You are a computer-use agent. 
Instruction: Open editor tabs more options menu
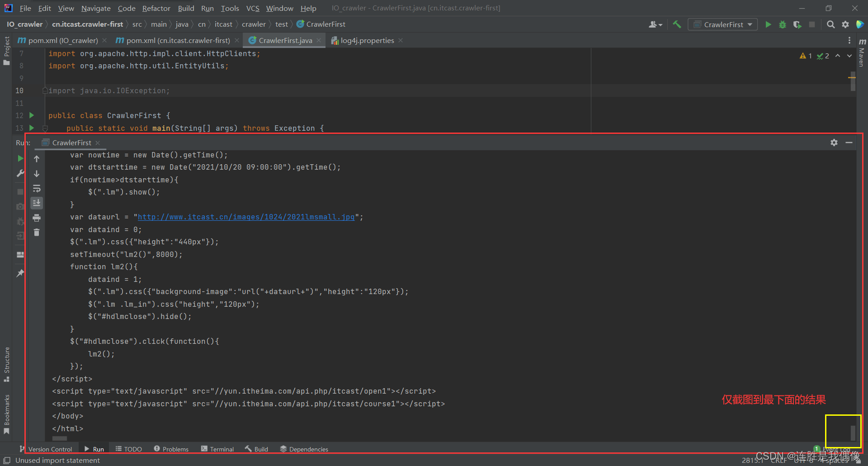click(x=849, y=40)
